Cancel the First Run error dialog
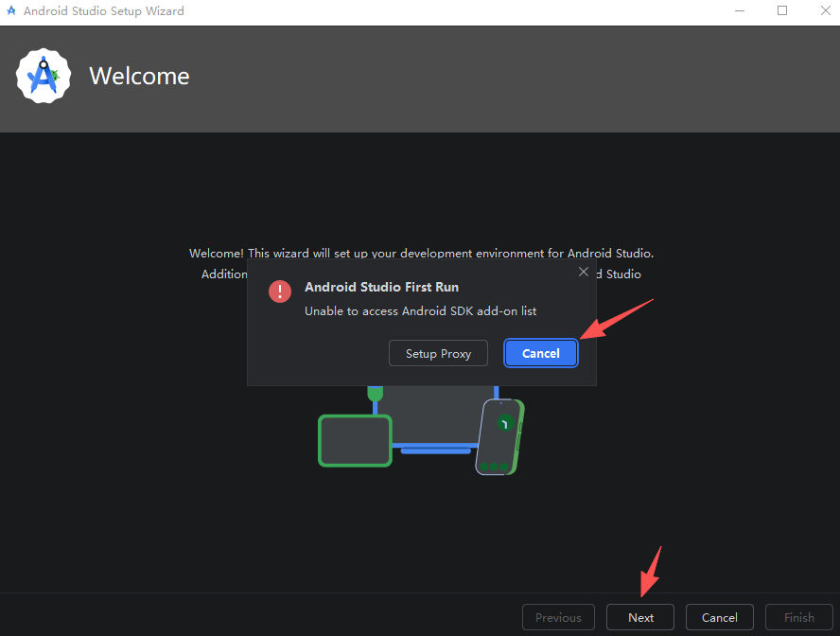Image resolution: width=840 pixels, height=636 pixels. tap(540, 353)
